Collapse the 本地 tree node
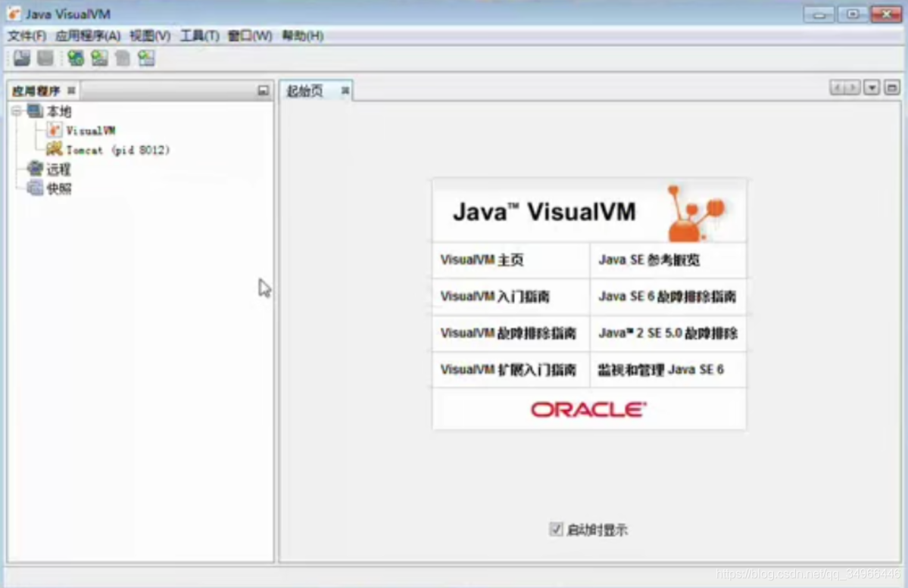Viewport: 908px width, 588px height. click(x=16, y=110)
